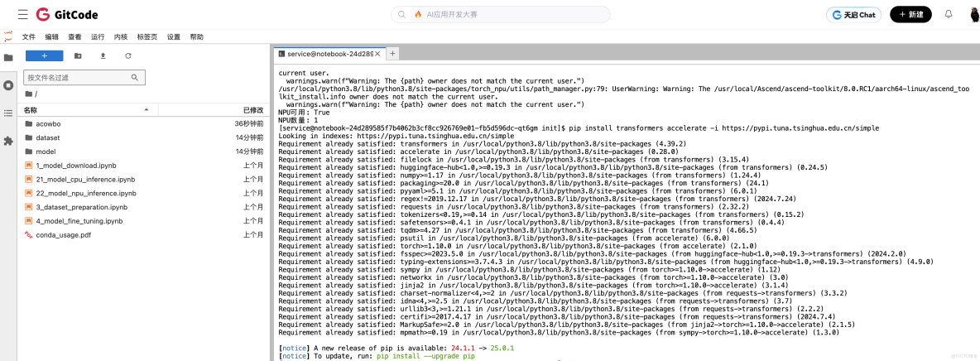Open the 标签页 menu

click(147, 37)
